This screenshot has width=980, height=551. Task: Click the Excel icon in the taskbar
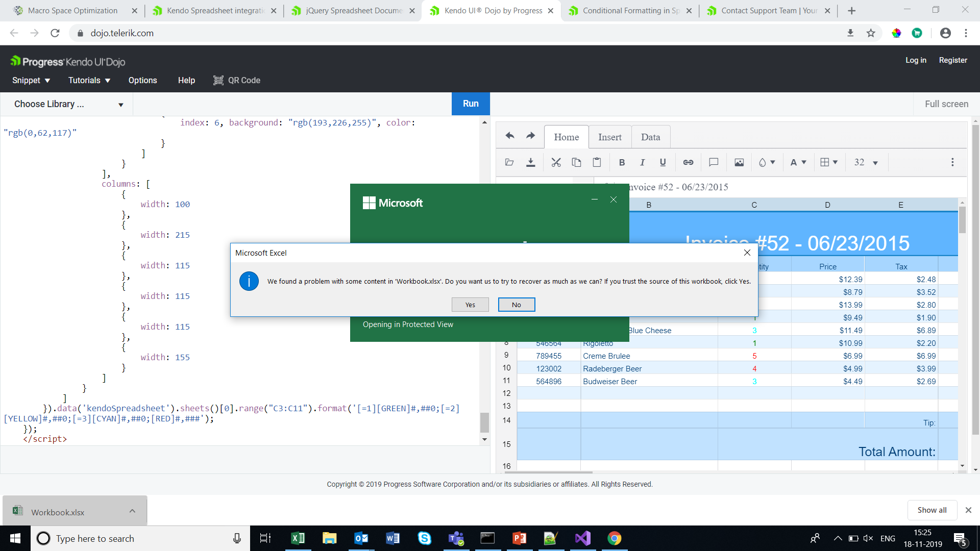coord(298,538)
